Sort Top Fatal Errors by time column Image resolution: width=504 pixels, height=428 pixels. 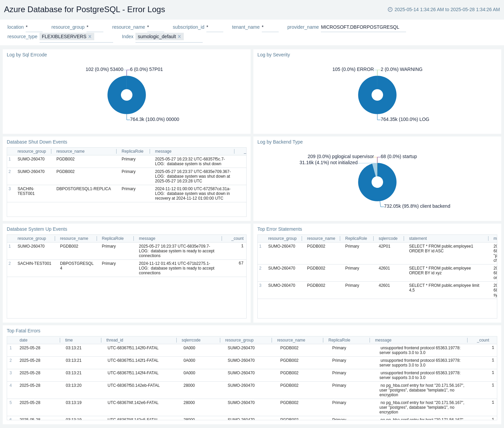pyautogui.click(x=69, y=340)
